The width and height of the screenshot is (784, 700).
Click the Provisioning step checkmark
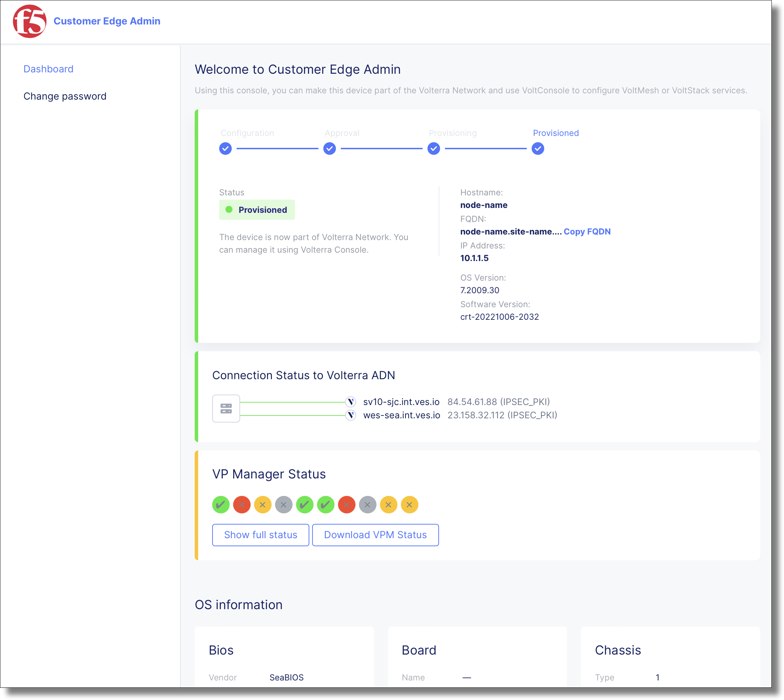point(434,149)
